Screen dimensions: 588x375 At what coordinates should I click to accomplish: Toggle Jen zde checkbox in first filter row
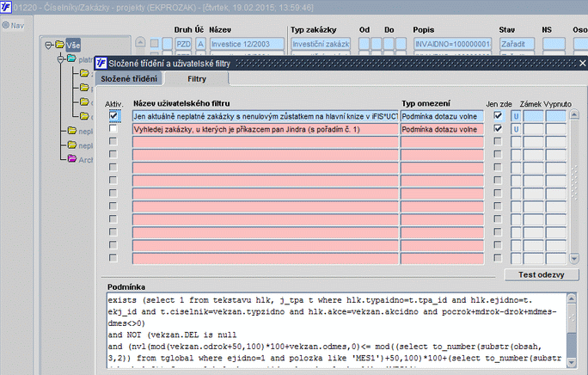[498, 115]
